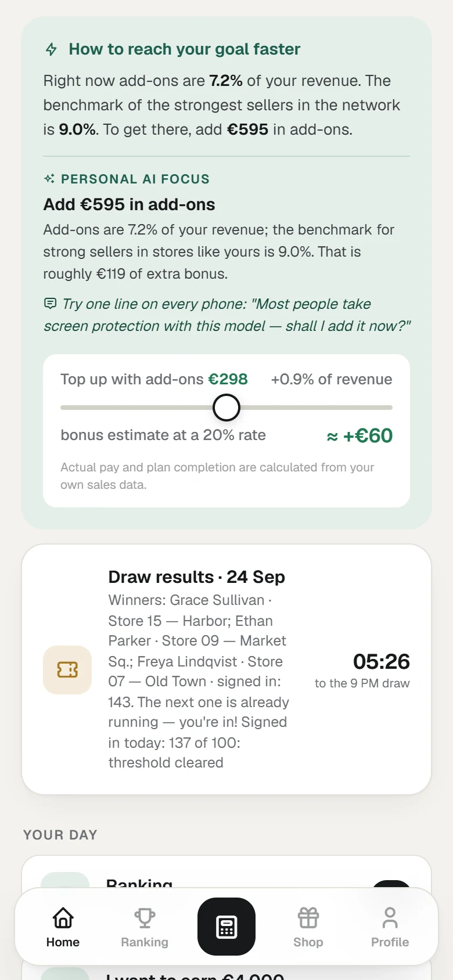Tap the Profile person icon
Viewport: 453px width, 980px height.
[x=390, y=918]
